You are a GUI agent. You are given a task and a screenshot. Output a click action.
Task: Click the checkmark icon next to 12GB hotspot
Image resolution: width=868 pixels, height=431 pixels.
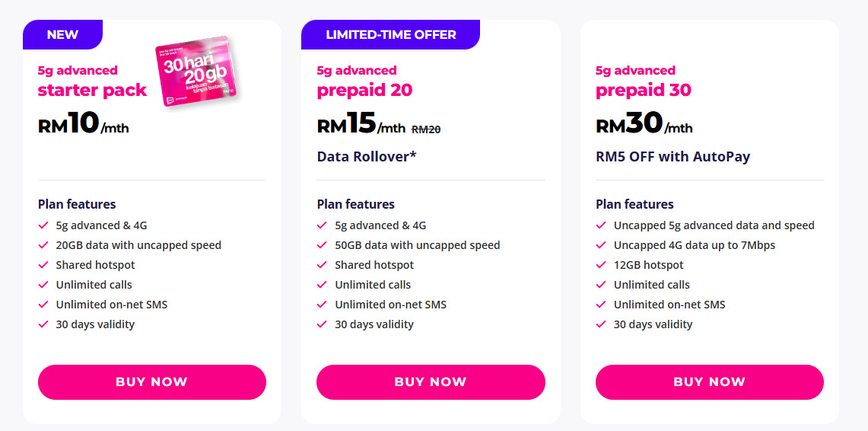pos(601,265)
